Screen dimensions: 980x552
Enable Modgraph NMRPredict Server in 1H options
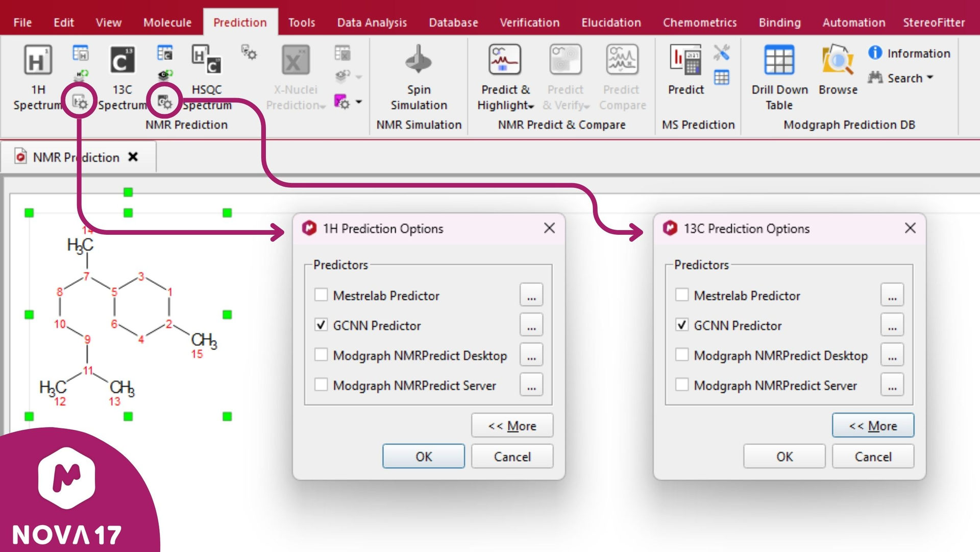coord(321,385)
